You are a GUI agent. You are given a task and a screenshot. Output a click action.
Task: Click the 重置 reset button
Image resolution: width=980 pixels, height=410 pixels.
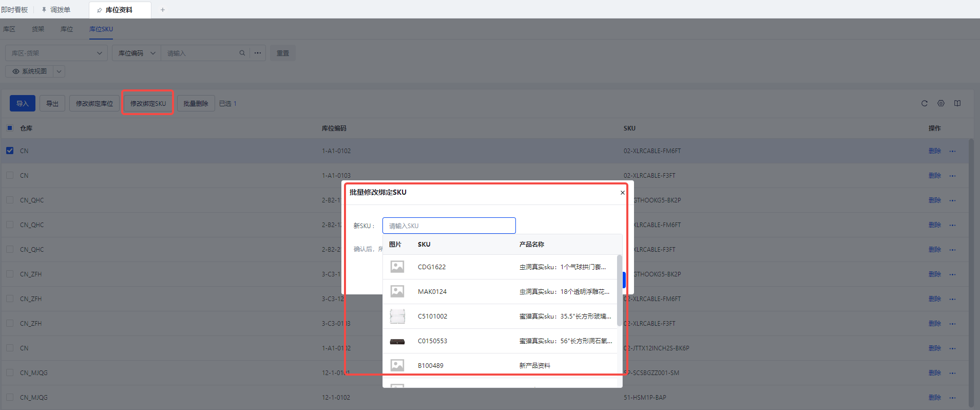pos(283,53)
